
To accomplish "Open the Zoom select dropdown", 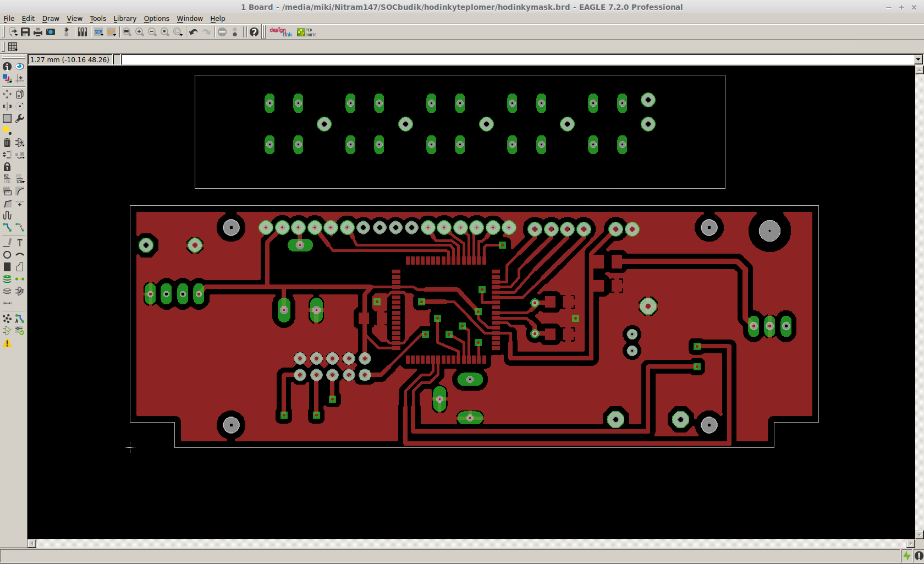I will 178,32.
